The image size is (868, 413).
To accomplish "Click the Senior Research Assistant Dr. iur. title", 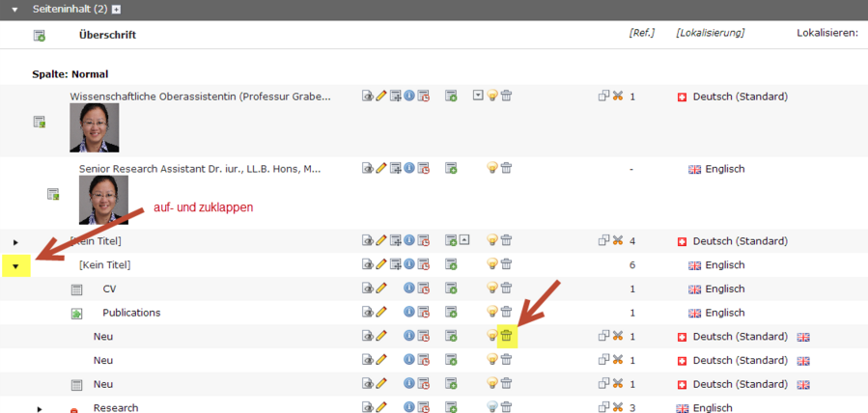I will click(x=201, y=169).
